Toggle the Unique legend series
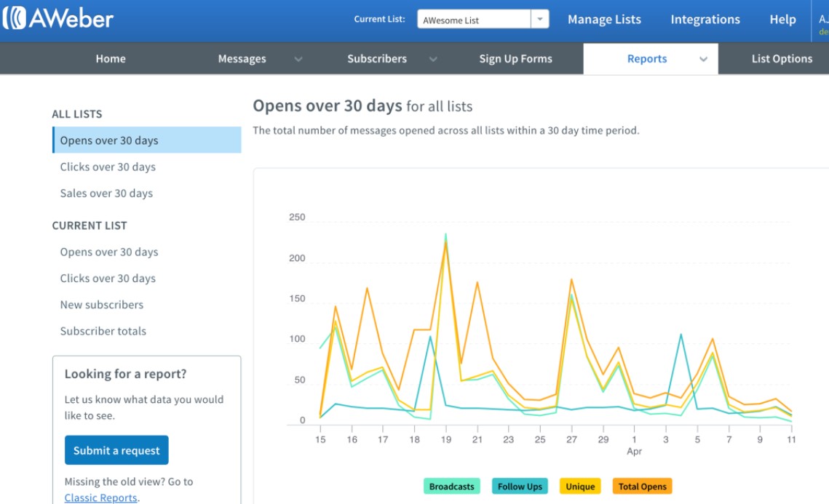 580,487
